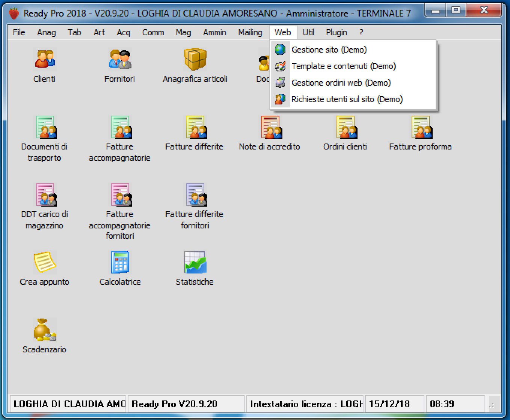The width and height of the screenshot is (510, 420).
Task: Click status bar Ready Pro V20.9.20
Action: pos(186,404)
